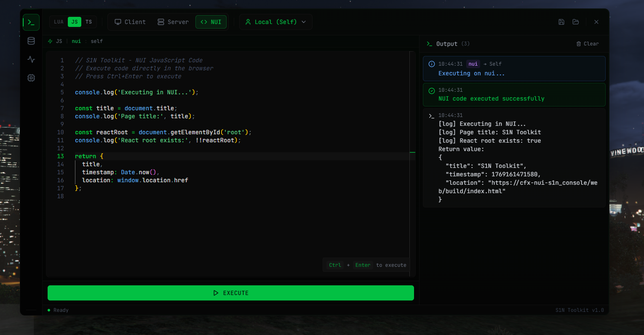Select the Server execution tab
The image size is (644, 335).
173,22
